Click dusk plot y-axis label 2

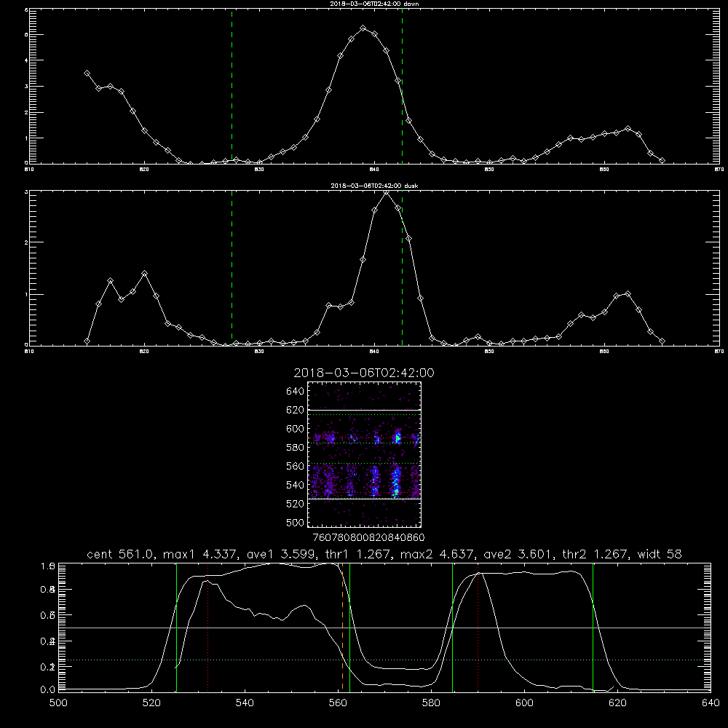pyautogui.click(x=26, y=242)
